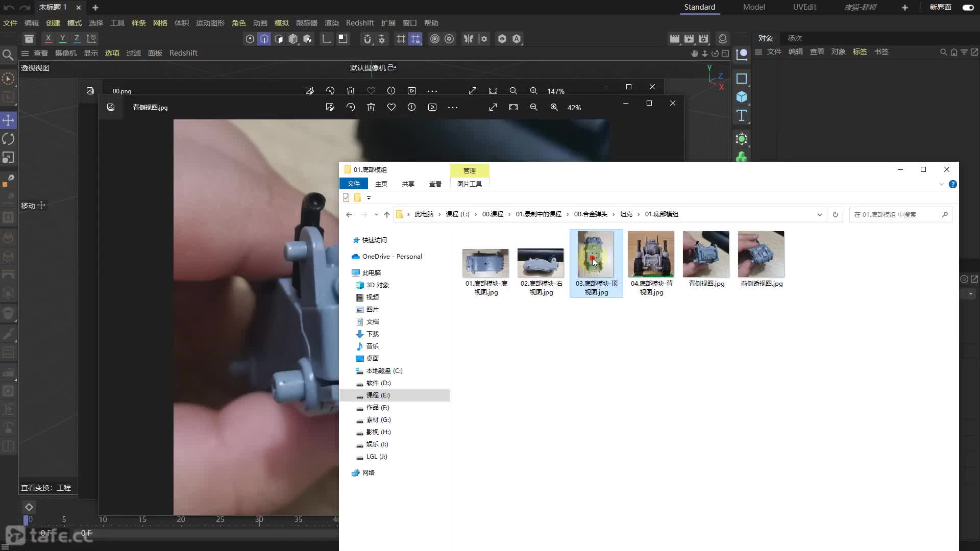
Task: Favorite the image in 背侧视图.jpg viewer
Action: tap(391, 107)
